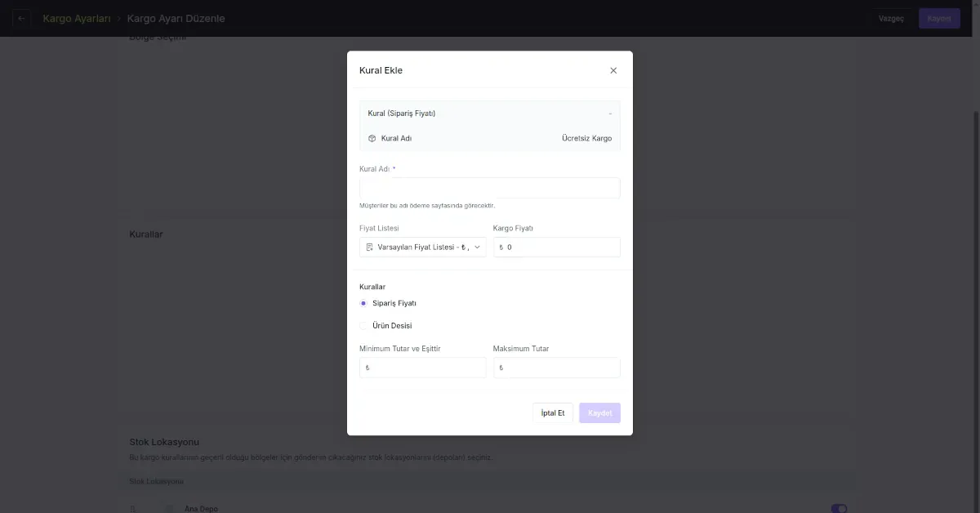This screenshot has height=513, width=980.
Task: Close the Kural Ekle dialog with X
Action: pos(613,70)
